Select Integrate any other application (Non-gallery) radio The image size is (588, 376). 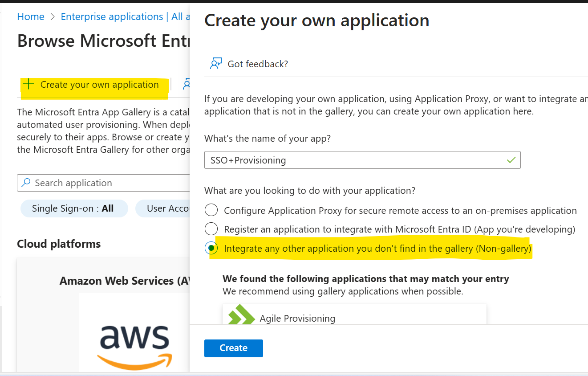[211, 248]
